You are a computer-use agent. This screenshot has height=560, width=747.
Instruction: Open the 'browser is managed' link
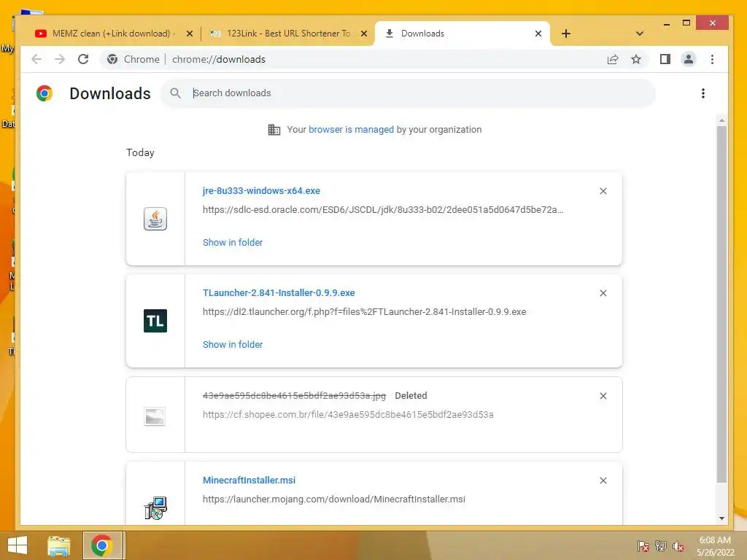click(351, 130)
